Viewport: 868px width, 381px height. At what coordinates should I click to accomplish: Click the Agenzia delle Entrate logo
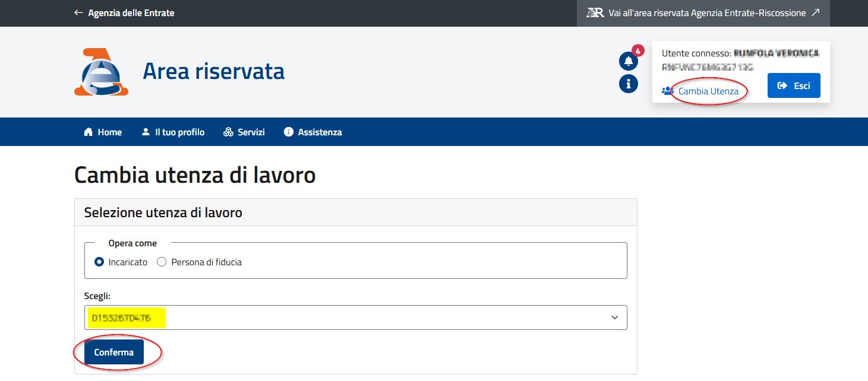coord(101,72)
